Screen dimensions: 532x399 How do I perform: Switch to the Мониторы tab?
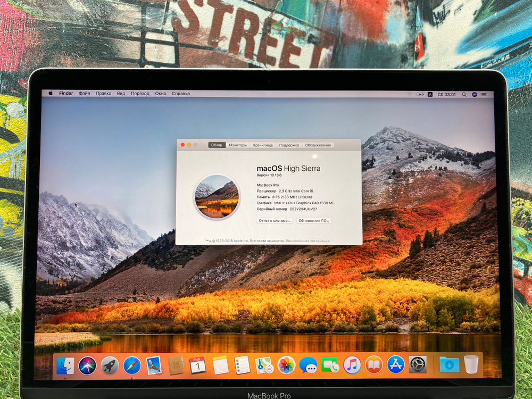click(x=238, y=145)
